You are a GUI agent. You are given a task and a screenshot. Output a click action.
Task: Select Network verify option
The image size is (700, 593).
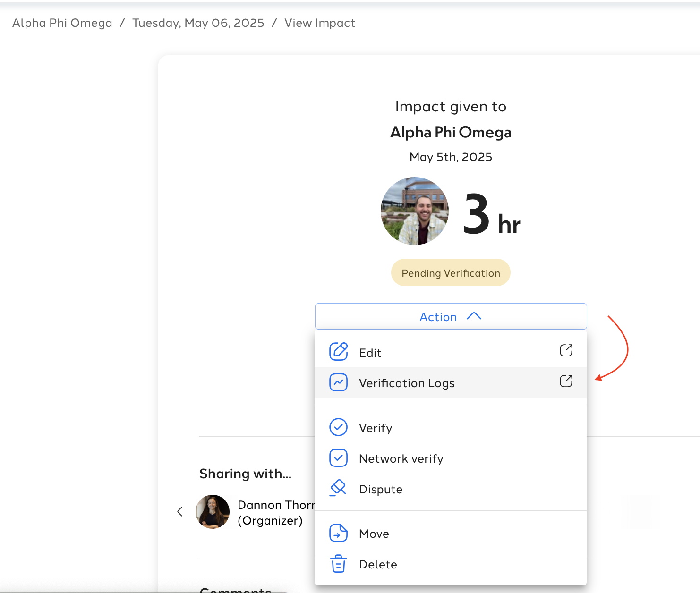coord(451,458)
